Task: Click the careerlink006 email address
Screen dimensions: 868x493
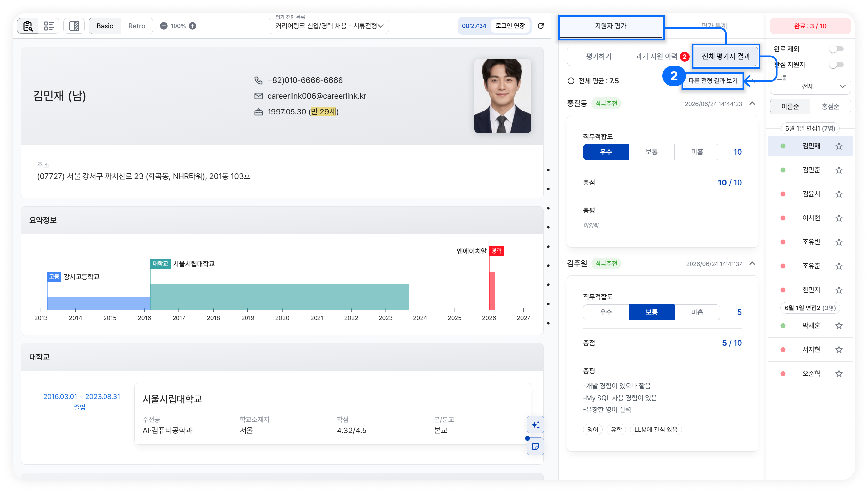Action: click(x=317, y=96)
